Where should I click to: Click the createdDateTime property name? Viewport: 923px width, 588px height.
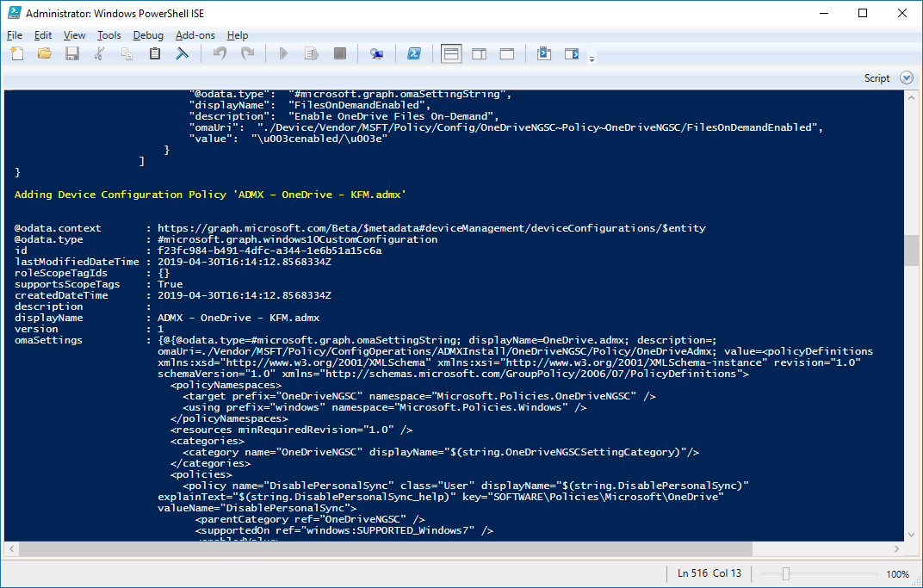[x=61, y=295]
